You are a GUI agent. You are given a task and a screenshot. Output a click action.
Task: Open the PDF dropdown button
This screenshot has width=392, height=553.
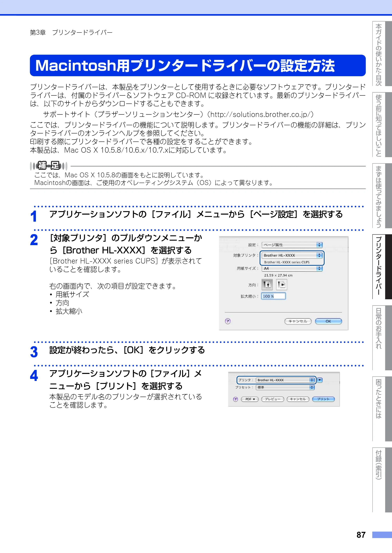(x=250, y=399)
